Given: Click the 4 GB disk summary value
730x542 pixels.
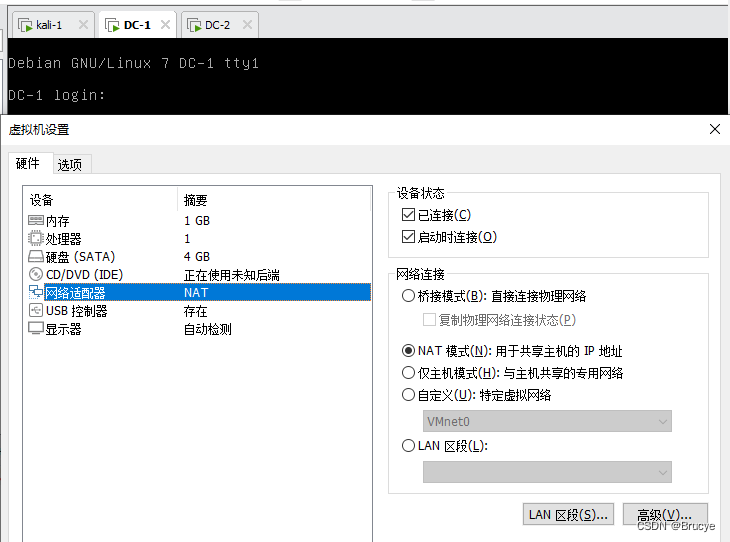Looking at the screenshot, I should (x=196, y=257).
